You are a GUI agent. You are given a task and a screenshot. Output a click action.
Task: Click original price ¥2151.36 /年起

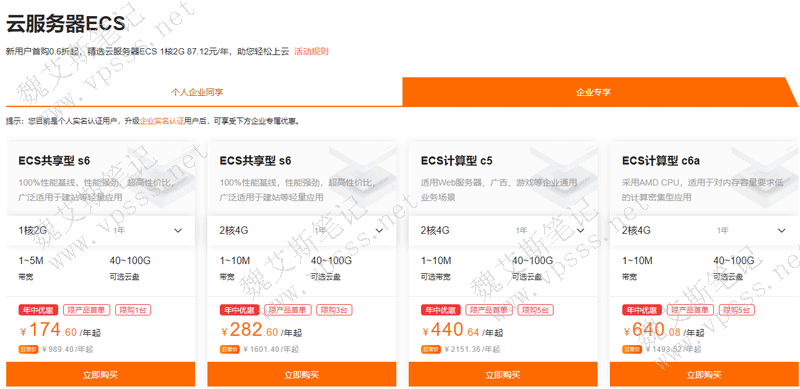[472, 349]
